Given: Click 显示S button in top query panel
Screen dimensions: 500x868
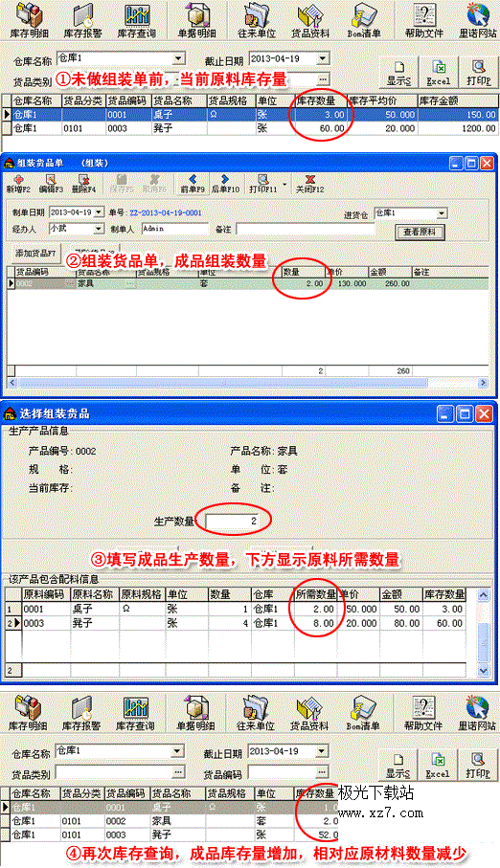Looking at the screenshot, I should pyautogui.click(x=398, y=73).
